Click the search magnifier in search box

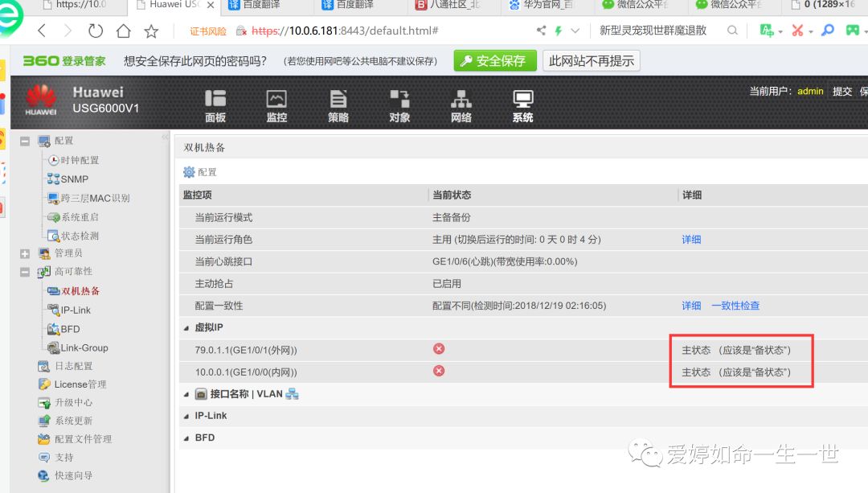(732, 31)
